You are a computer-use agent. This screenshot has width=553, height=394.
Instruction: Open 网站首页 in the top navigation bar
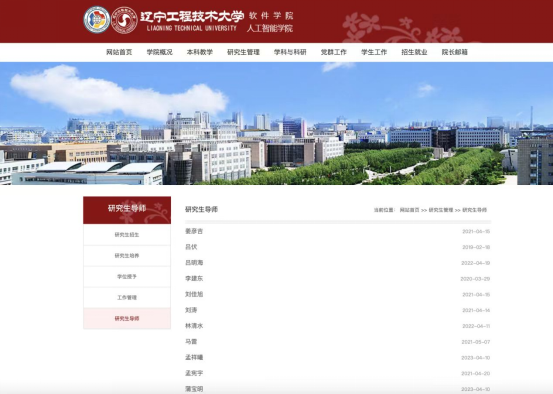[x=119, y=52]
